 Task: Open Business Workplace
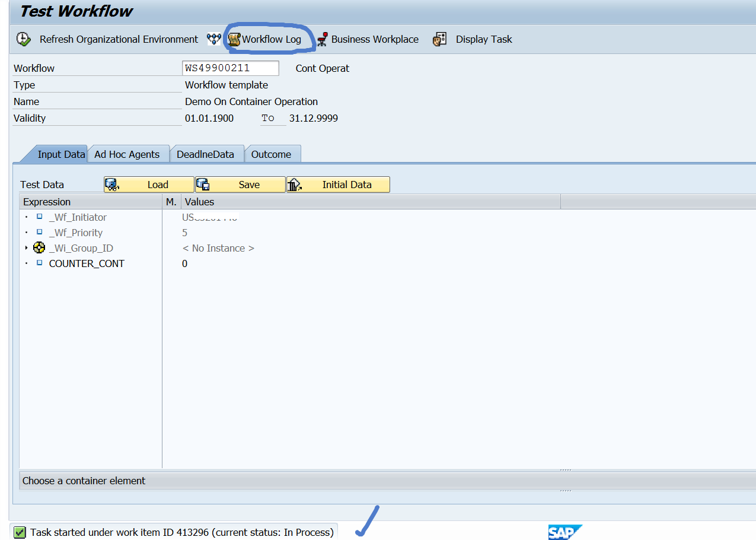click(375, 39)
